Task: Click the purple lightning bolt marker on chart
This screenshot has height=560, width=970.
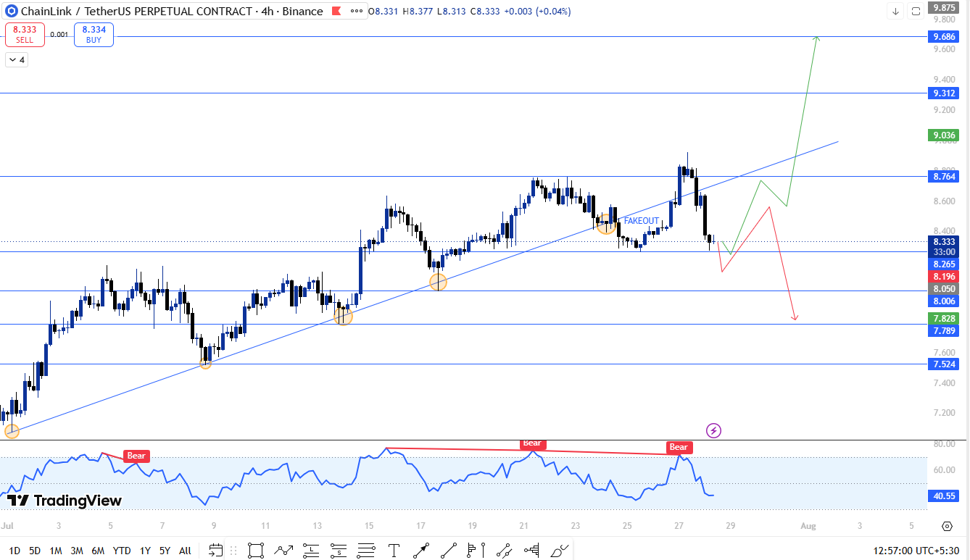Action: click(x=713, y=431)
